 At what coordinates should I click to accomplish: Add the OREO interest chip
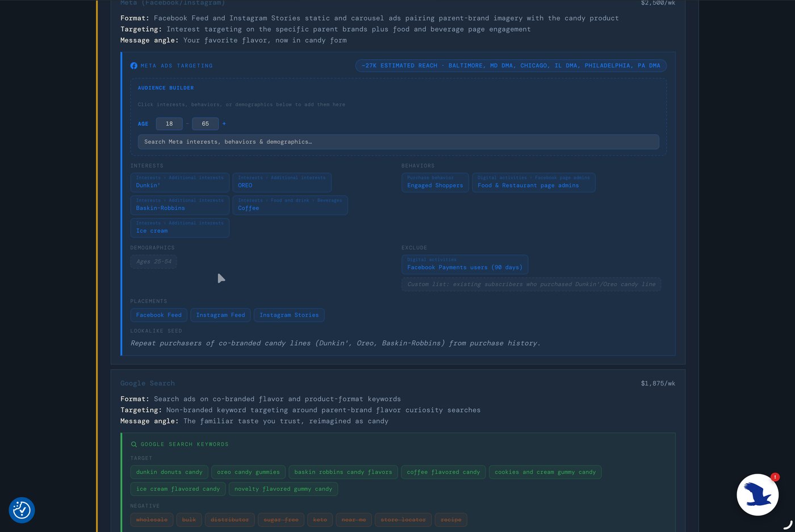(282, 182)
